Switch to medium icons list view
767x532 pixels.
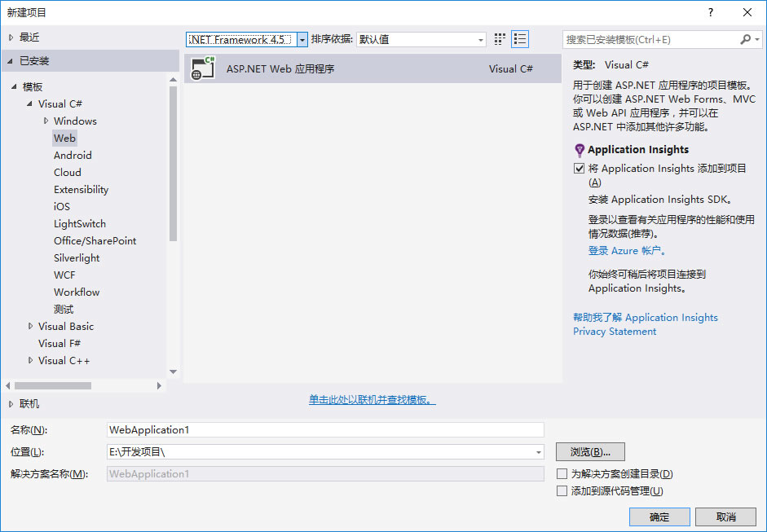[520, 39]
